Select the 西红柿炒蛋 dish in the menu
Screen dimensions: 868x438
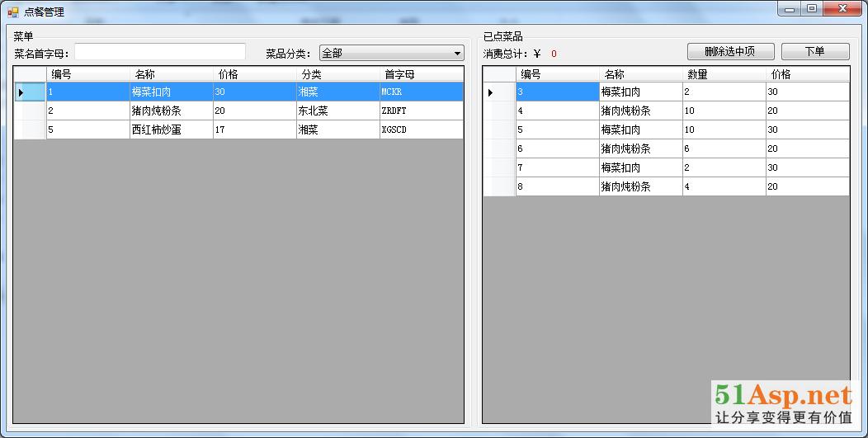(x=171, y=130)
